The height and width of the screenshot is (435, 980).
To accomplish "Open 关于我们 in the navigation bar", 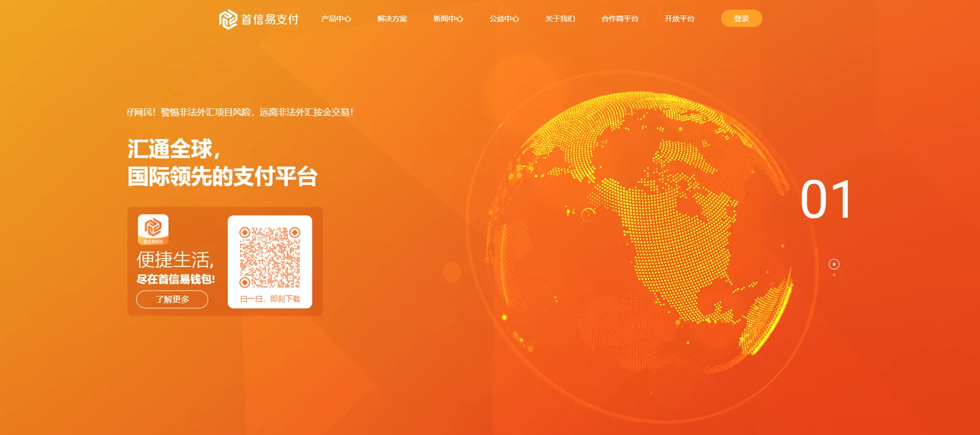I will pos(560,19).
